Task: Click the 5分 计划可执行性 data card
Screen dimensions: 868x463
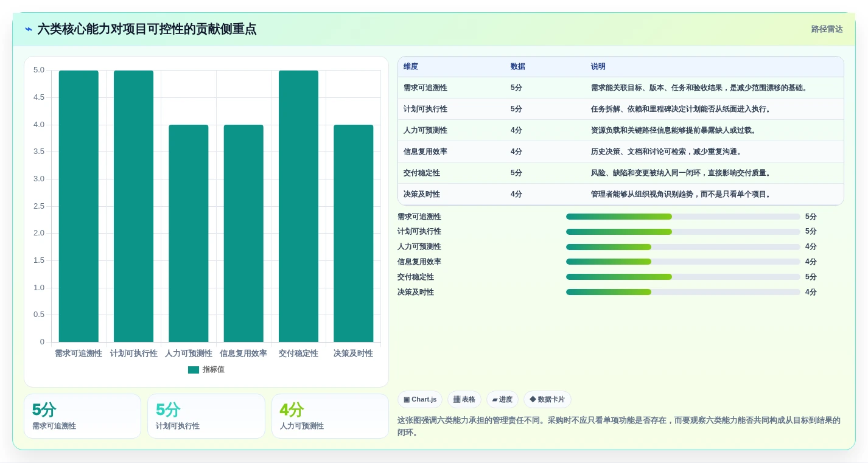Action: pos(206,416)
